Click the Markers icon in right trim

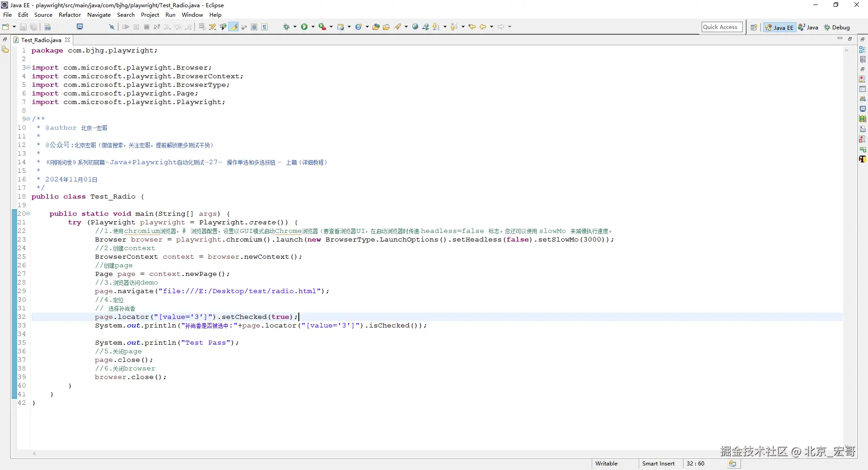[x=863, y=79]
